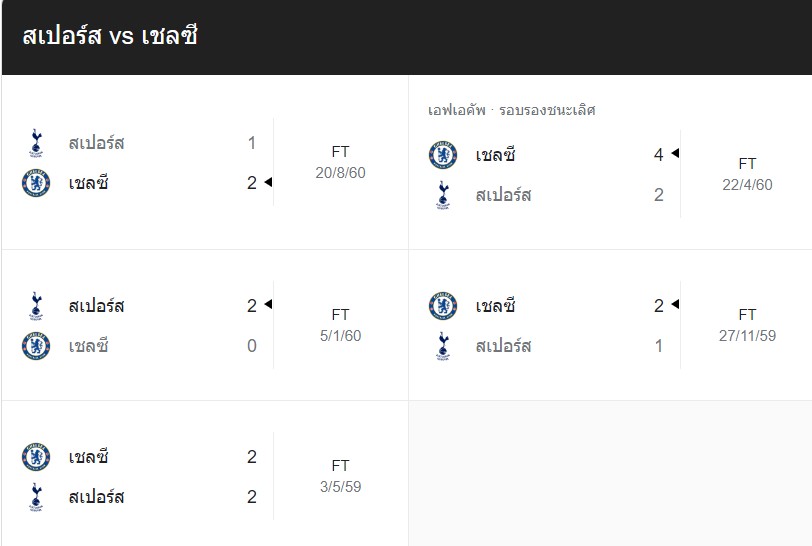Image resolution: width=812 pixels, height=546 pixels.
Task: Click Chelsea crest in 20/8/60 match
Action: click(x=36, y=183)
